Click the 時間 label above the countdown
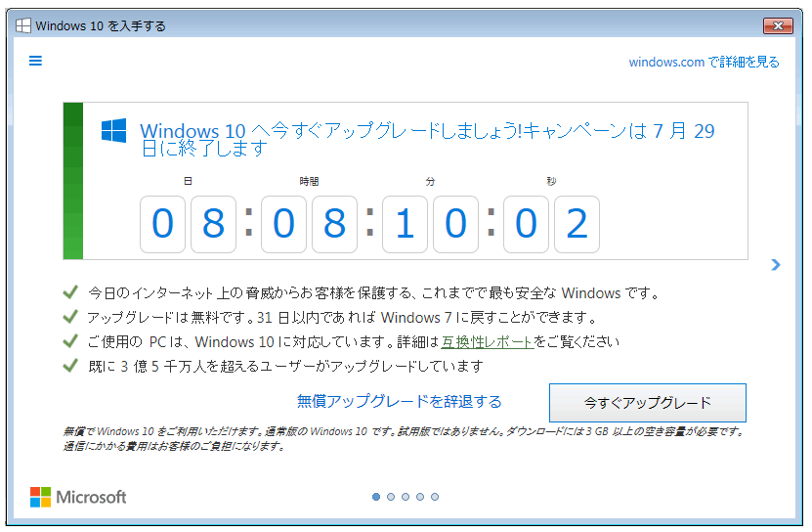 (x=309, y=182)
